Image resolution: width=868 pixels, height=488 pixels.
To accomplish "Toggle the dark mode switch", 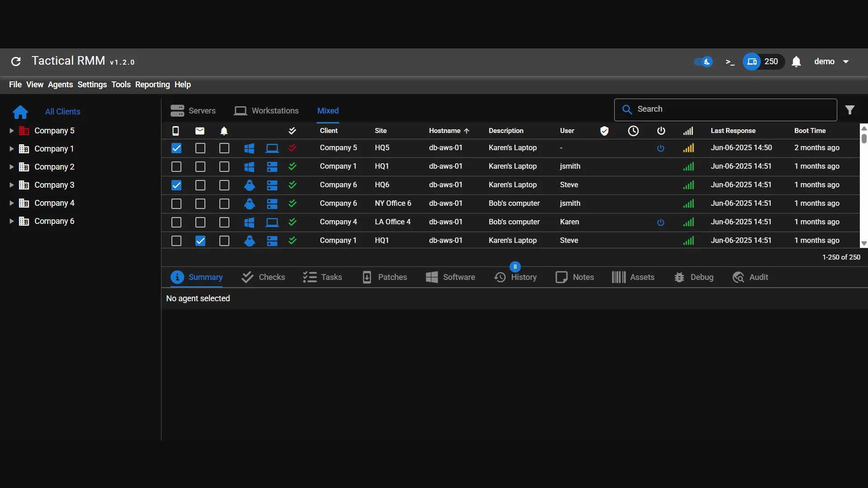I will [x=703, y=62].
